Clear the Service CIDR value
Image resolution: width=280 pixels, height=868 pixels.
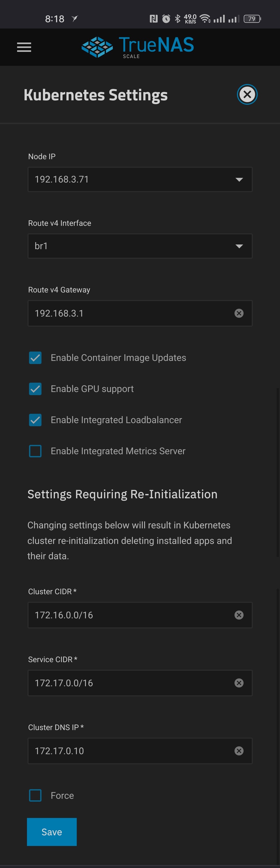pyautogui.click(x=239, y=683)
